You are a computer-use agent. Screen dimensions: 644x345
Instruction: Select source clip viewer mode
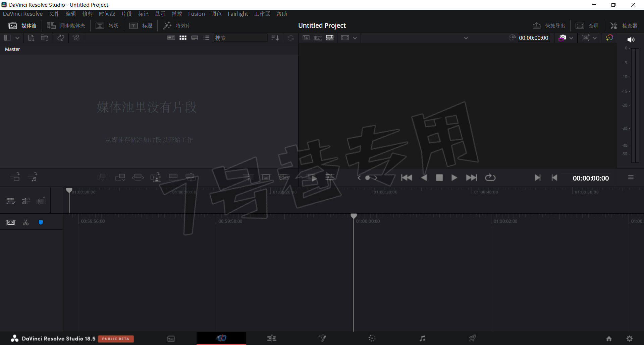pyautogui.click(x=306, y=38)
